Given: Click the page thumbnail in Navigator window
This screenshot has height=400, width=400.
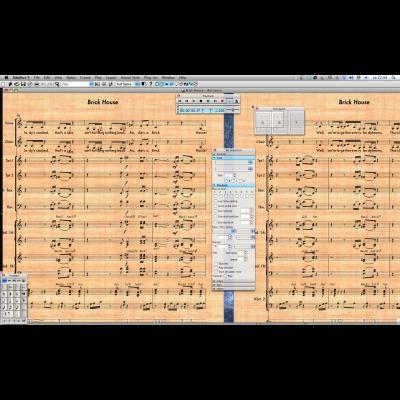Looking at the screenshot, I should 263,122.
